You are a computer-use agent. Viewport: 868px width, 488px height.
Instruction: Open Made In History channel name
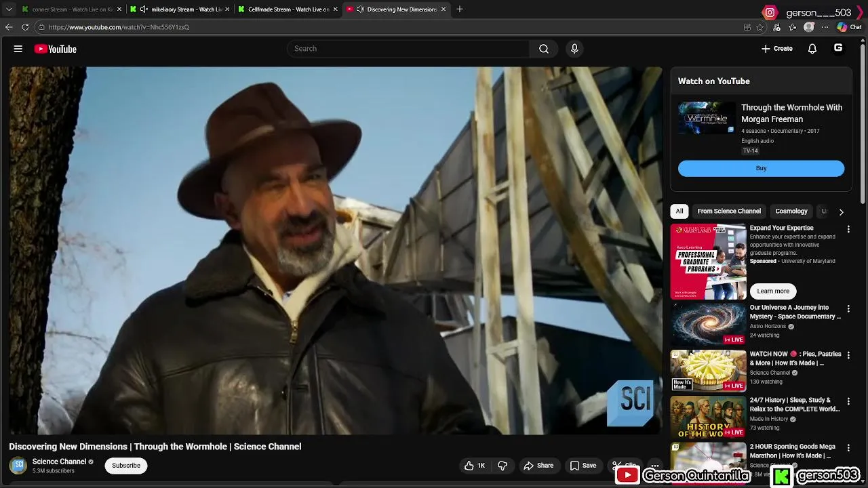769,419
